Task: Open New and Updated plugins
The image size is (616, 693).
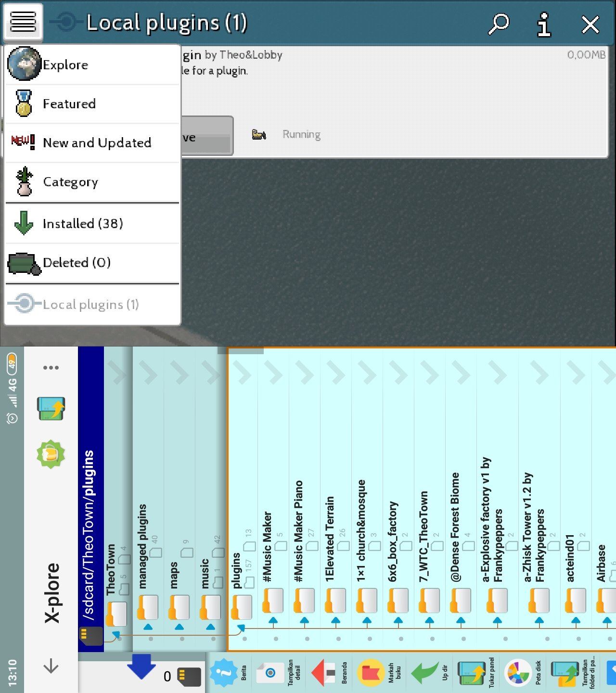Action: 92,142
